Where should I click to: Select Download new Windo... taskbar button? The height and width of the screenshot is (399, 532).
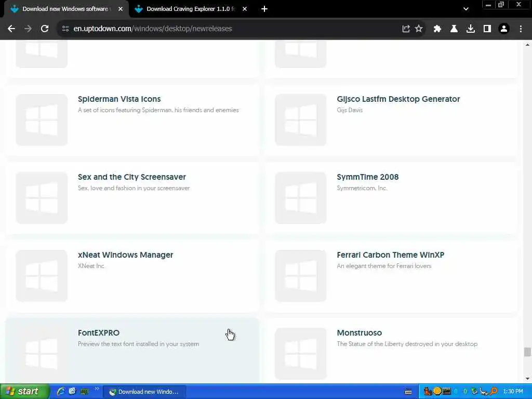click(x=144, y=392)
